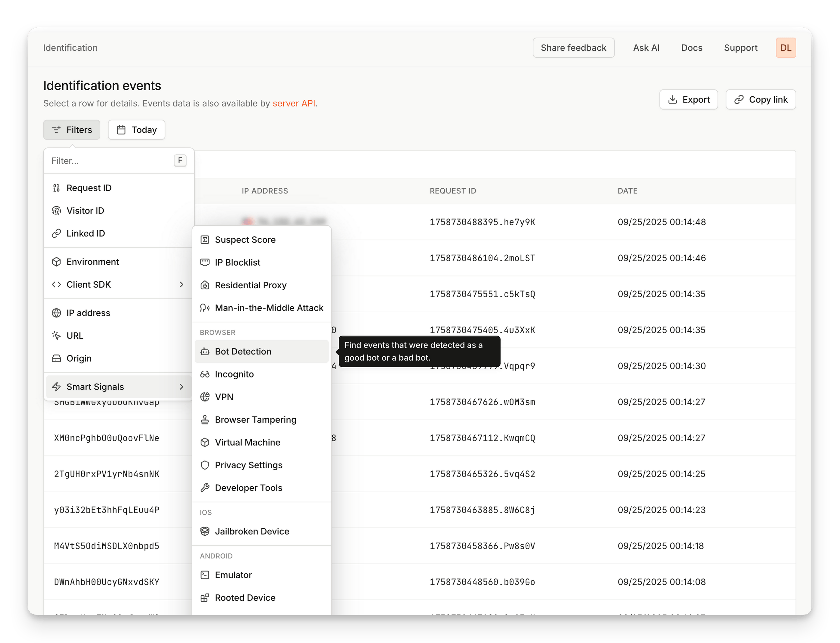Click the Client SDK code brackets icon

pyautogui.click(x=56, y=284)
